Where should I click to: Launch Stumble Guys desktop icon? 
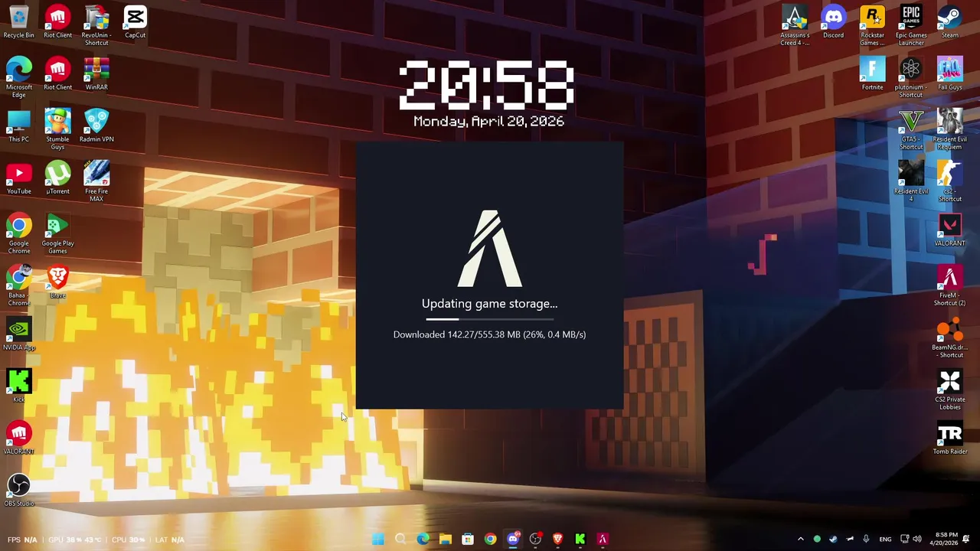[57, 129]
